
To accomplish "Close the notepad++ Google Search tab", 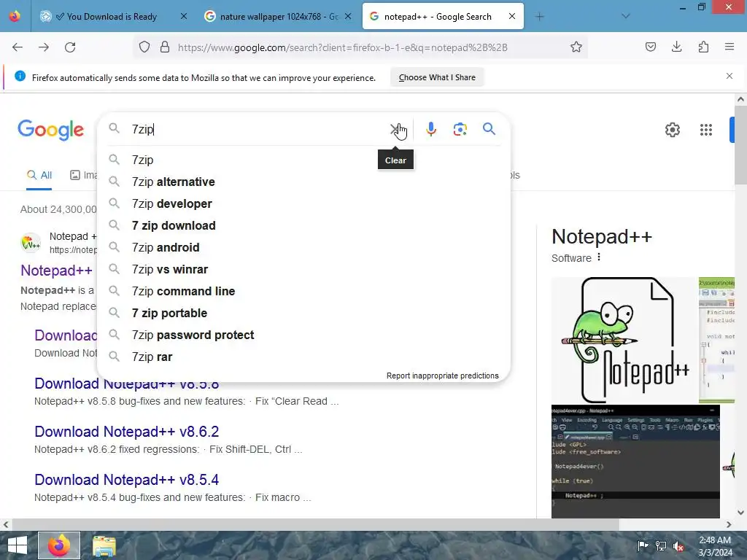I will [511, 16].
